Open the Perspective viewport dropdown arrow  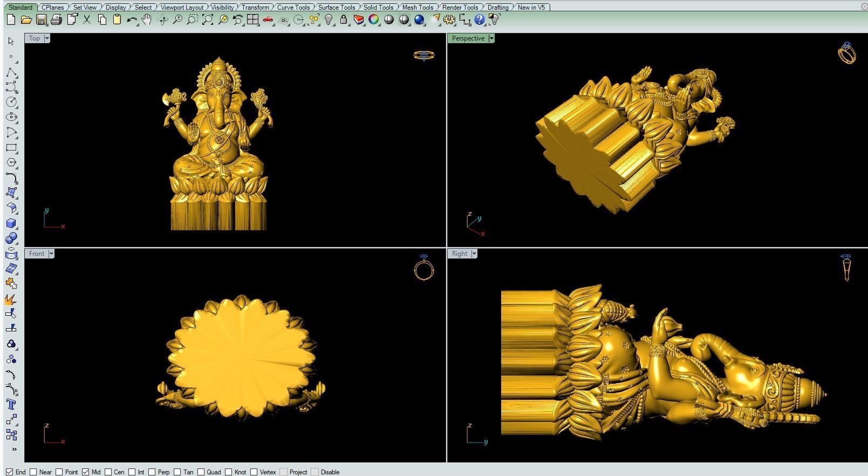pyautogui.click(x=491, y=38)
